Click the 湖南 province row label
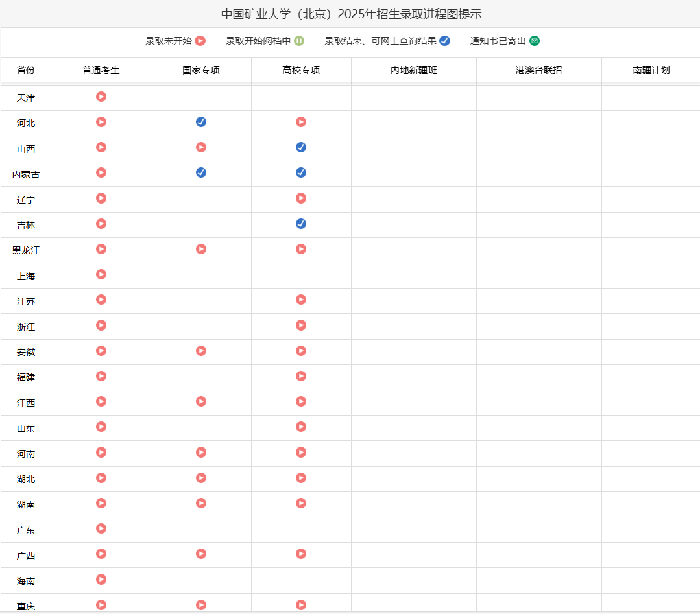This screenshot has width=700, height=614. [26, 504]
